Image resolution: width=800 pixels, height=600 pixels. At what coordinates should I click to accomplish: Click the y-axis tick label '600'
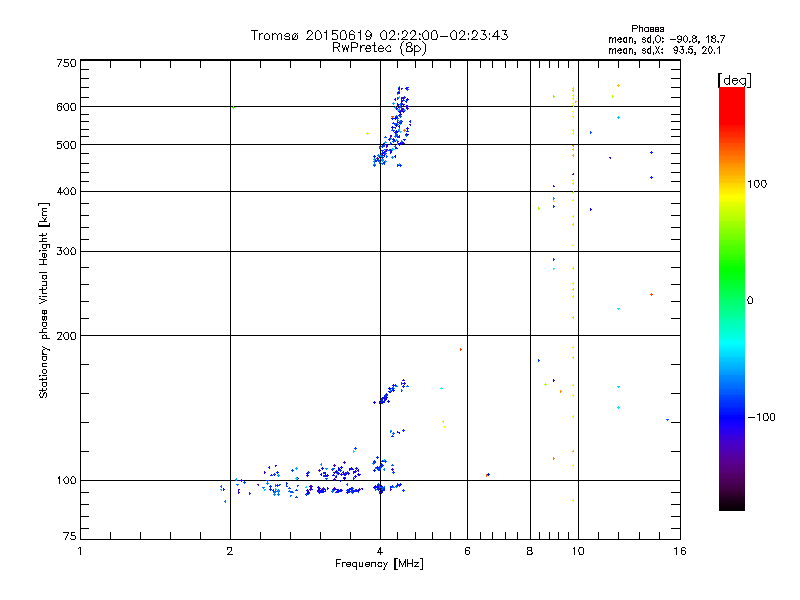click(x=66, y=107)
